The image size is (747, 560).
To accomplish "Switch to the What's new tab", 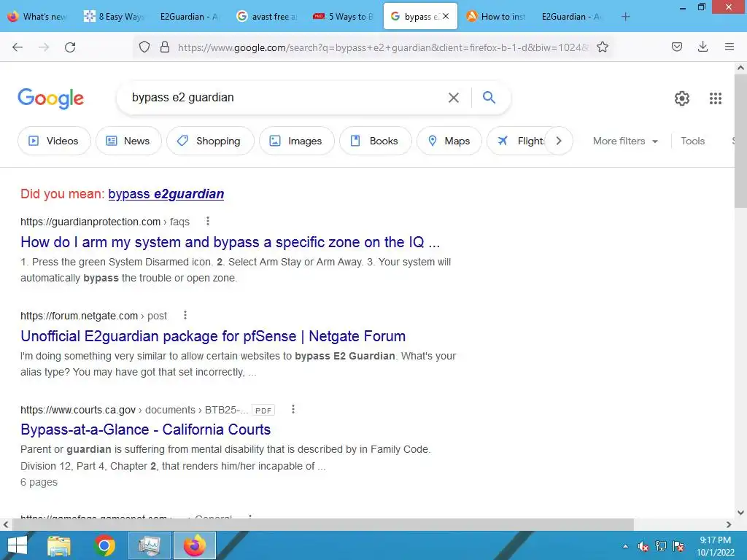I will tap(38, 16).
